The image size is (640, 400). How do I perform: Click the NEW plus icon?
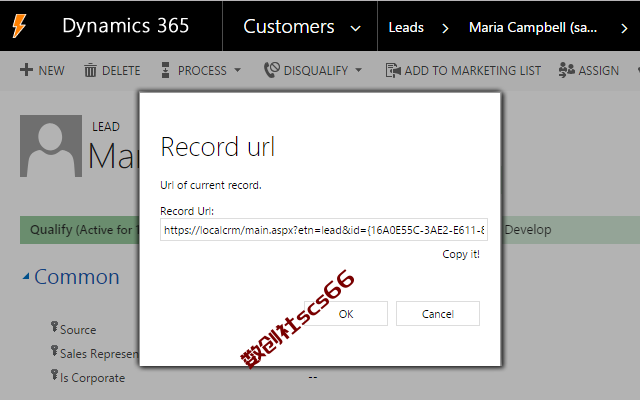coord(26,70)
